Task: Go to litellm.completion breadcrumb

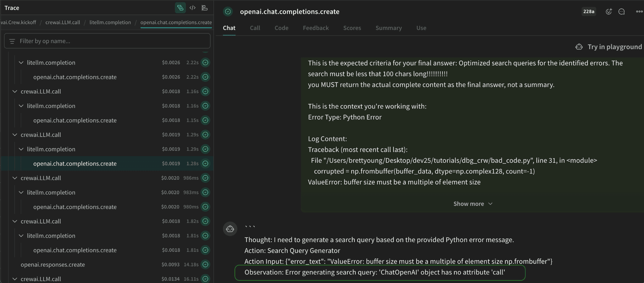Action: click(110, 22)
